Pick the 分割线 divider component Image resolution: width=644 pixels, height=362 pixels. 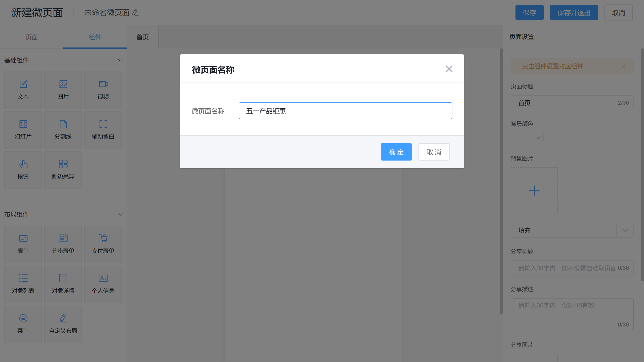coord(63,130)
